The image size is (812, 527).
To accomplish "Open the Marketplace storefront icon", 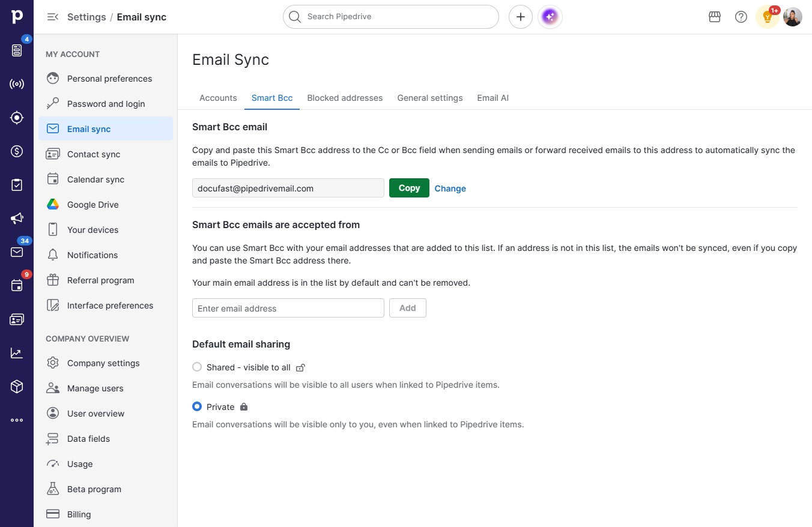I will [x=715, y=17].
